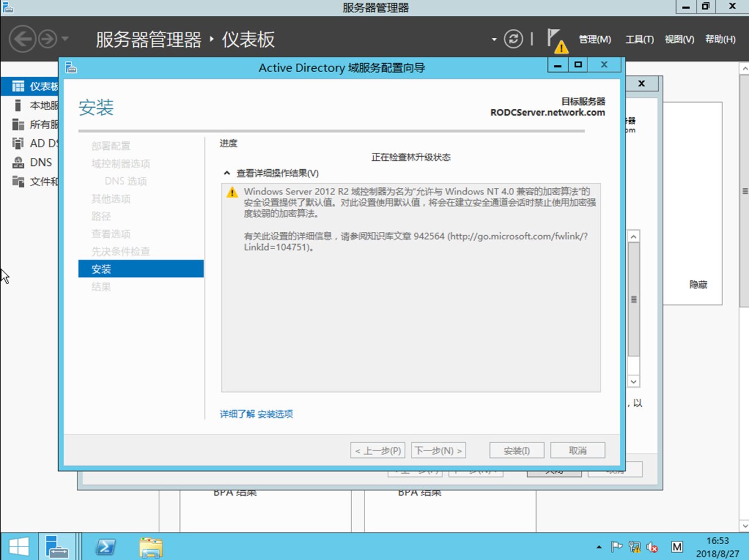
Task: Show hidden tray icons arrow
Action: pyautogui.click(x=599, y=547)
